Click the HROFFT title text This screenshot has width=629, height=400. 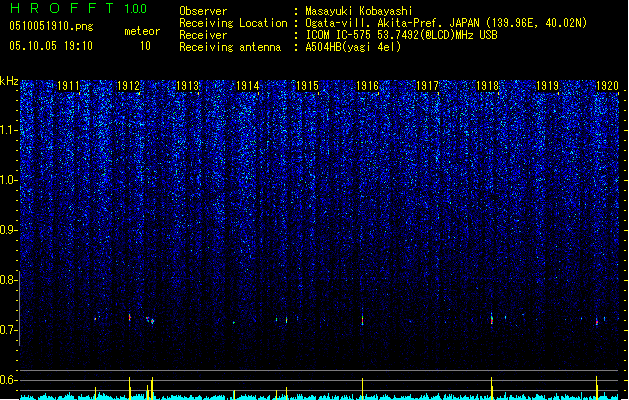[62, 8]
